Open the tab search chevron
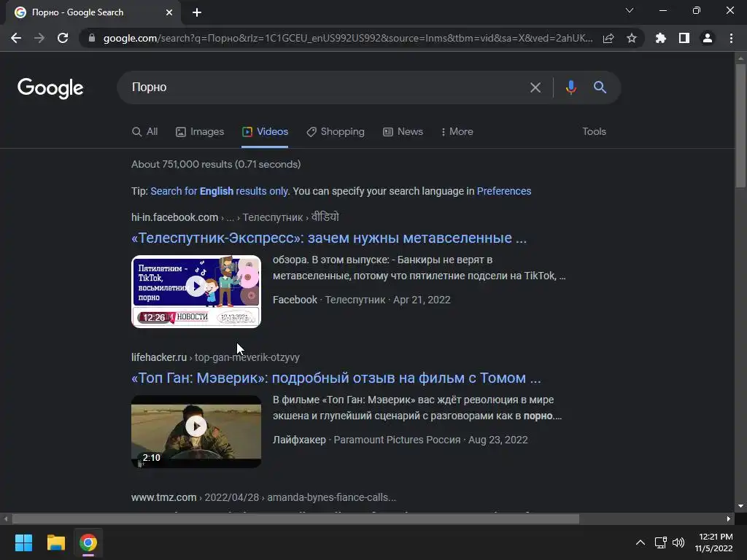This screenshot has width=747, height=560. click(630, 10)
